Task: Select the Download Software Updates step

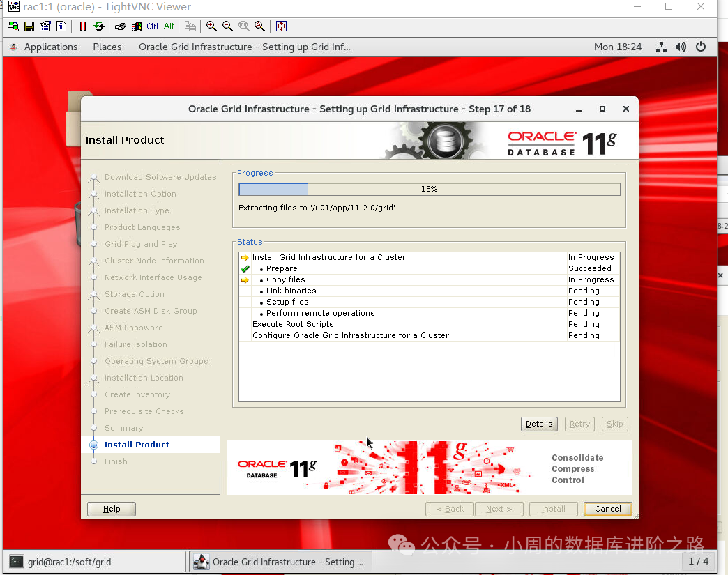Action: tap(160, 177)
